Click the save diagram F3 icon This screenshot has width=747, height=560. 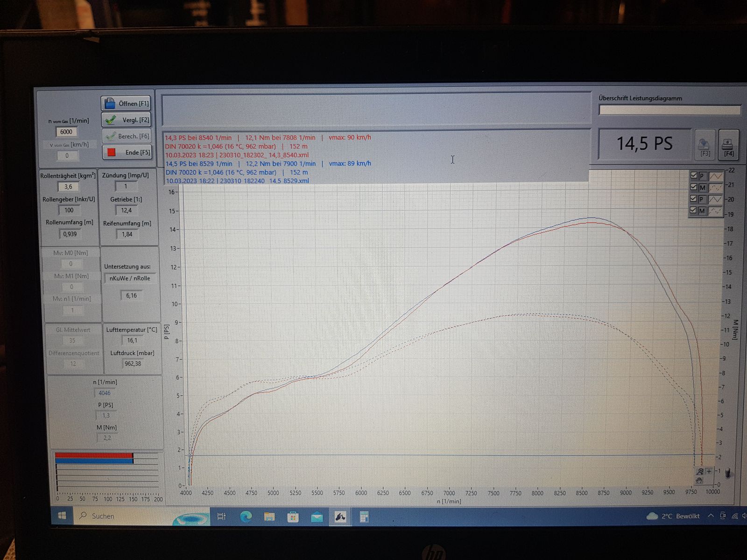tap(705, 145)
